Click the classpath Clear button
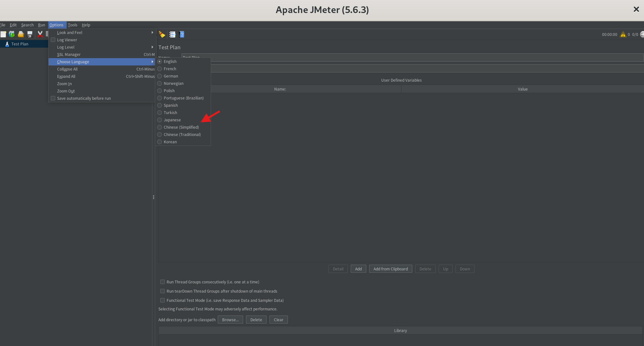 [279, 320]
